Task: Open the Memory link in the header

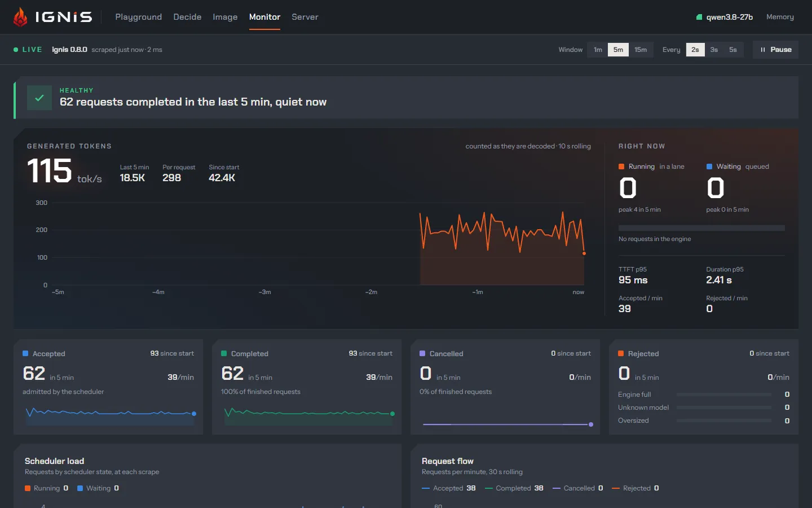Action: coord(780,17)
